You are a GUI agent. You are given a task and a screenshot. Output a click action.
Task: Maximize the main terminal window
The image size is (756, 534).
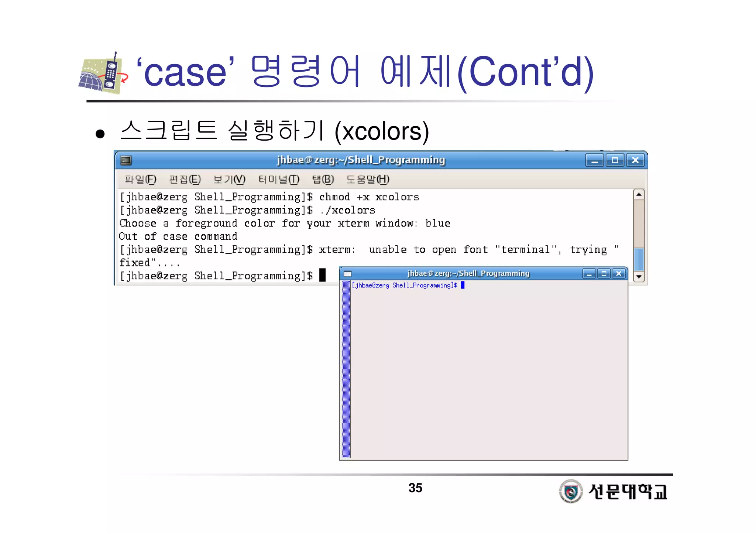(x=615, y=160)
